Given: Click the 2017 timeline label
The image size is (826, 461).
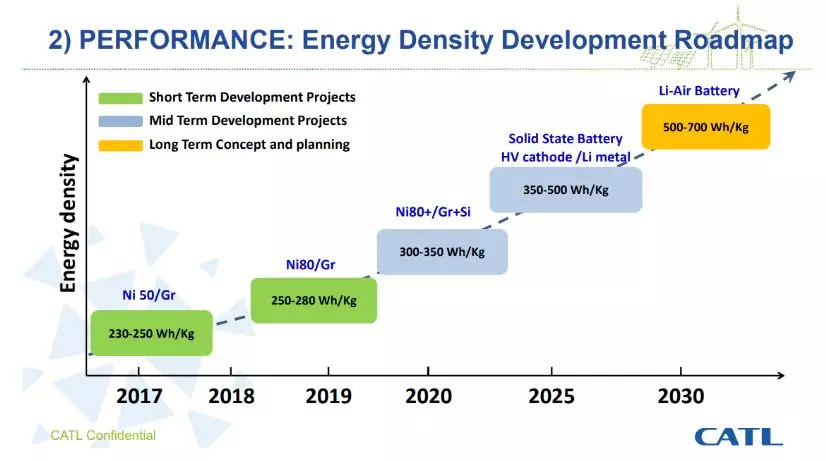Looking at the screenshot, I should (139, 396).
